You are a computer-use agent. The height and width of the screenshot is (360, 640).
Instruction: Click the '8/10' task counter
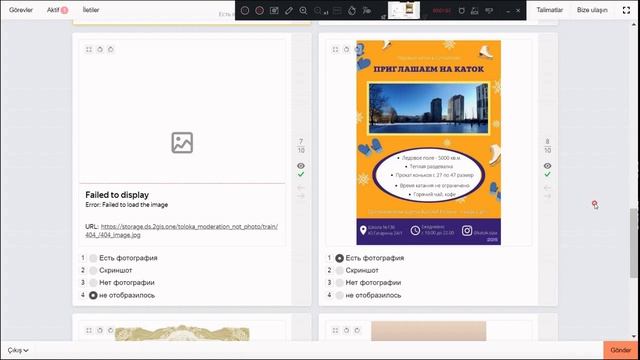[547, 146]
